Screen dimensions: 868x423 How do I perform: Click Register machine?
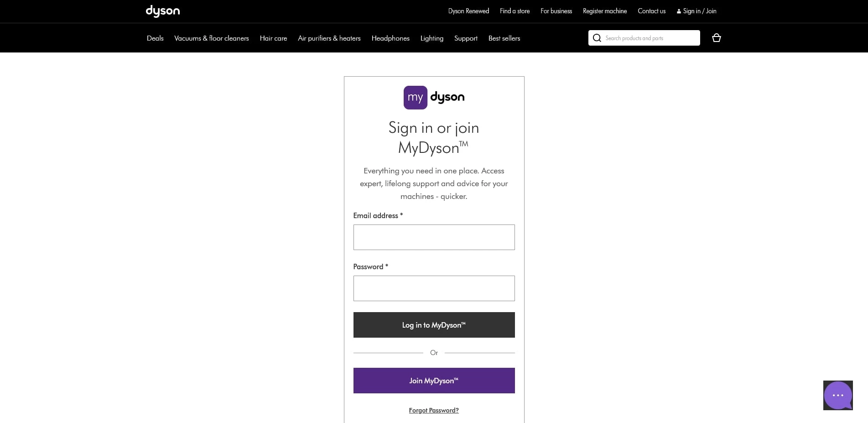coord(604,11)
